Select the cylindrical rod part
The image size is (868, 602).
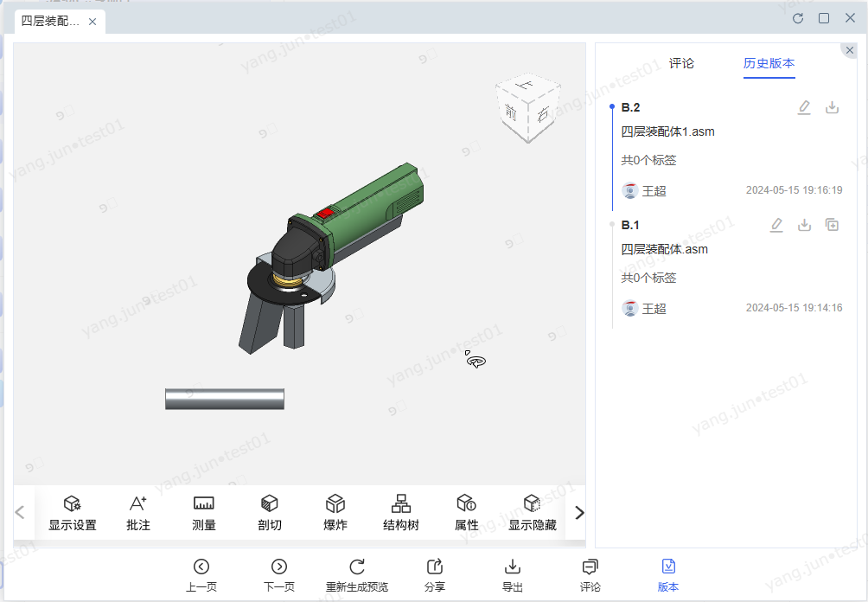(x=225, y=400)
